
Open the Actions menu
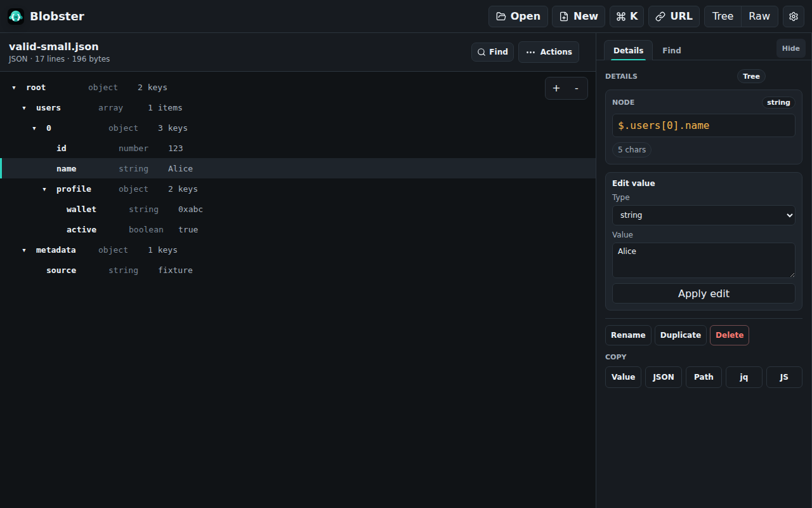[x=549, y=52]
